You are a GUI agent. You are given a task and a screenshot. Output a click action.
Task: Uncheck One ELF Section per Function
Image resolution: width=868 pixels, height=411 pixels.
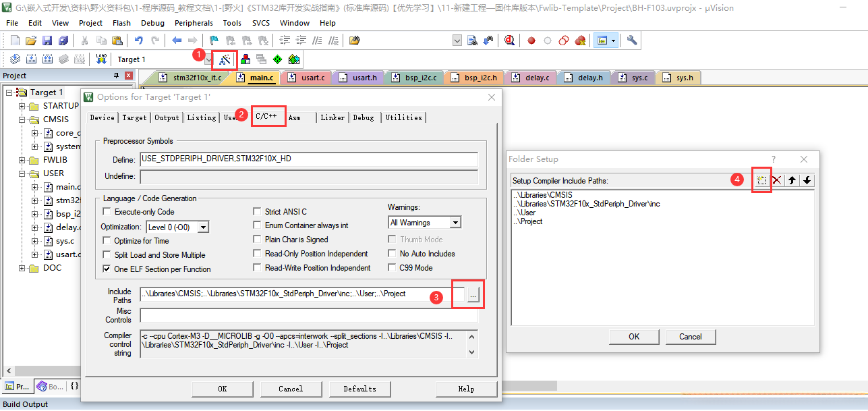click(x=107, y=269)
